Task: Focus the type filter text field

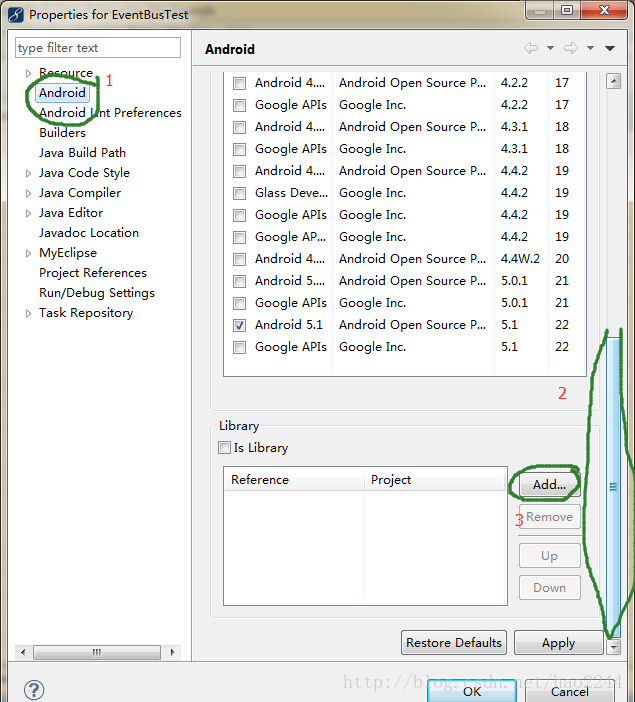Action: [98, 48]
